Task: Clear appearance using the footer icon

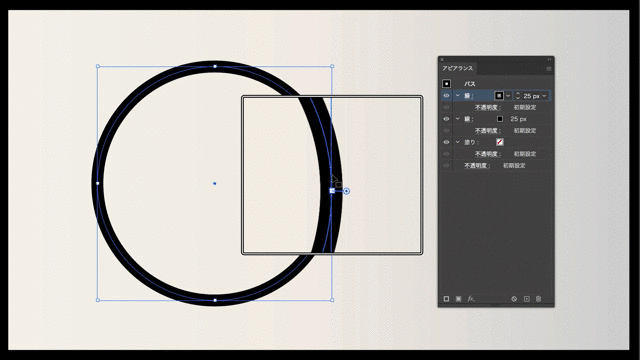Action: [514, 299]
